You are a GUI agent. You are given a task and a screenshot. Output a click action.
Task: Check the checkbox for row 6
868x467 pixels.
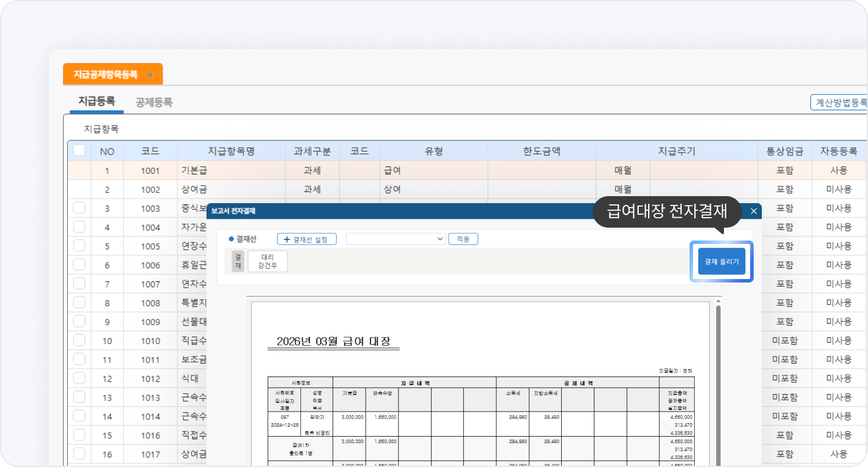point(79,264)
